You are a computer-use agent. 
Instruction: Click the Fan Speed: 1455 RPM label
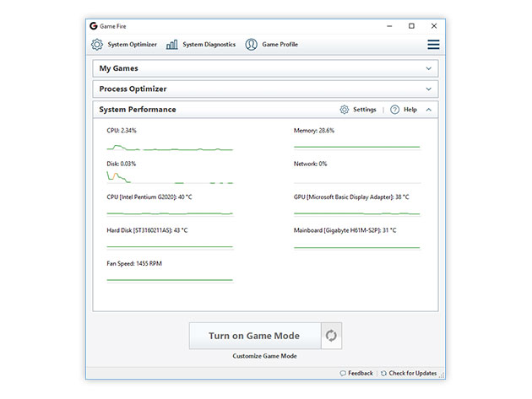[134, 263]
